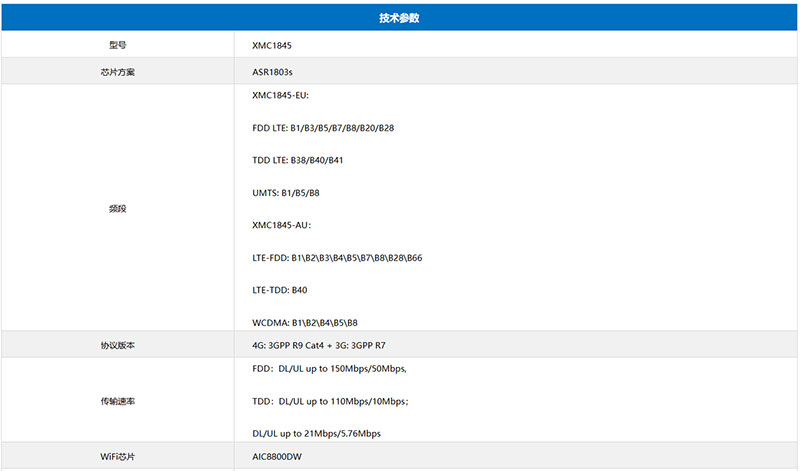Click the LTE-TDD: B40 line
The height and width of the screenshot is (471, 800).
pyautogui.click(x=280, y=290)
